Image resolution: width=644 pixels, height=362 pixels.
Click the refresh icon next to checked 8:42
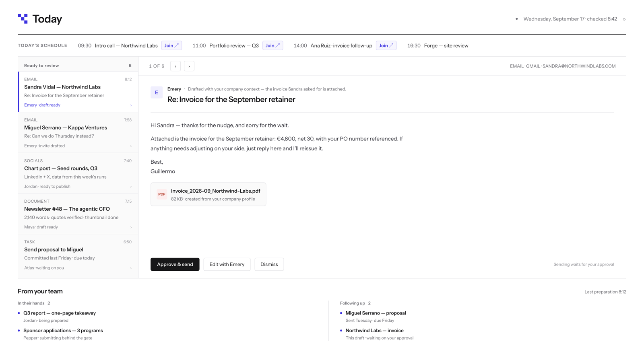[624, 19]
